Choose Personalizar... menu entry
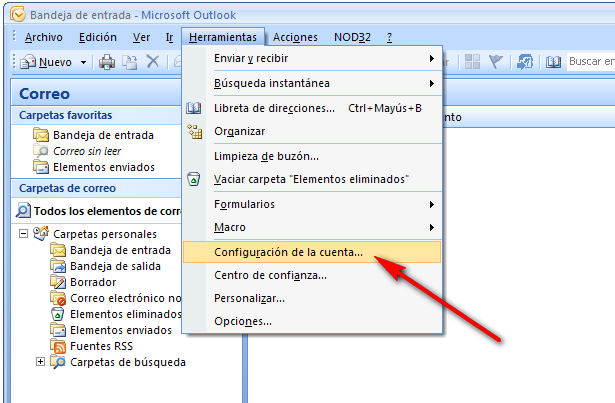615x403 pixels. pyautogui.click(x=312, y=298)
